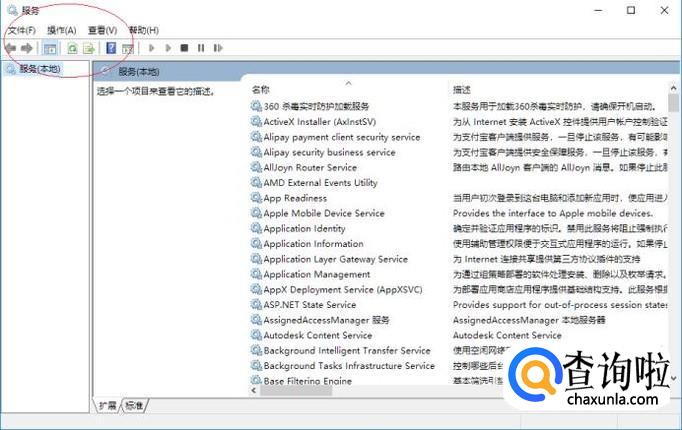This screenshot has width=682, height=430.
Task: Sort by the 名称 column header
Action: 261,90
